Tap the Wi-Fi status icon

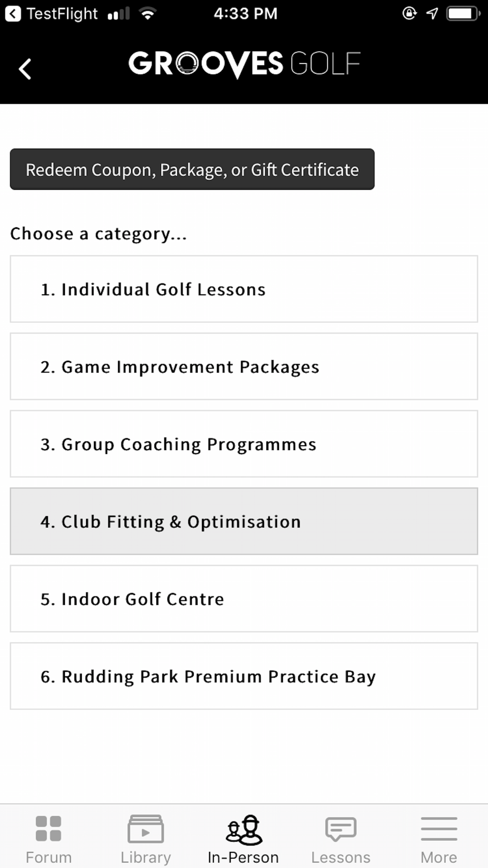click(x=147, y=14)
